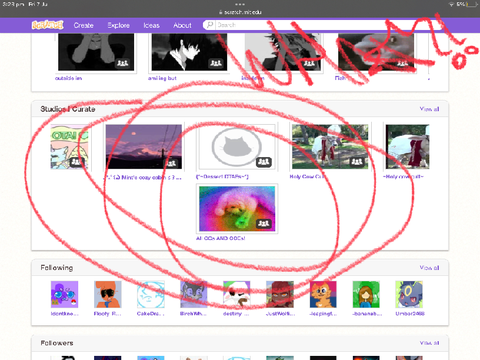Click the search magnifier icon
480x360 pixels.
point(210,25)
